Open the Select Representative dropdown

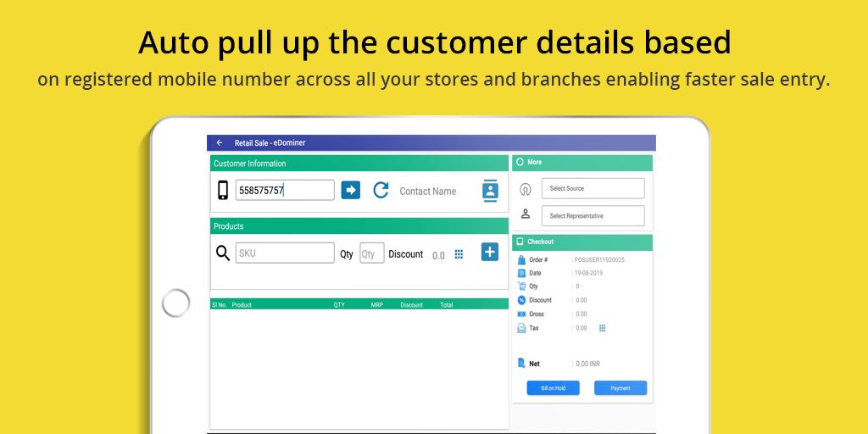(x=593, y=216)
